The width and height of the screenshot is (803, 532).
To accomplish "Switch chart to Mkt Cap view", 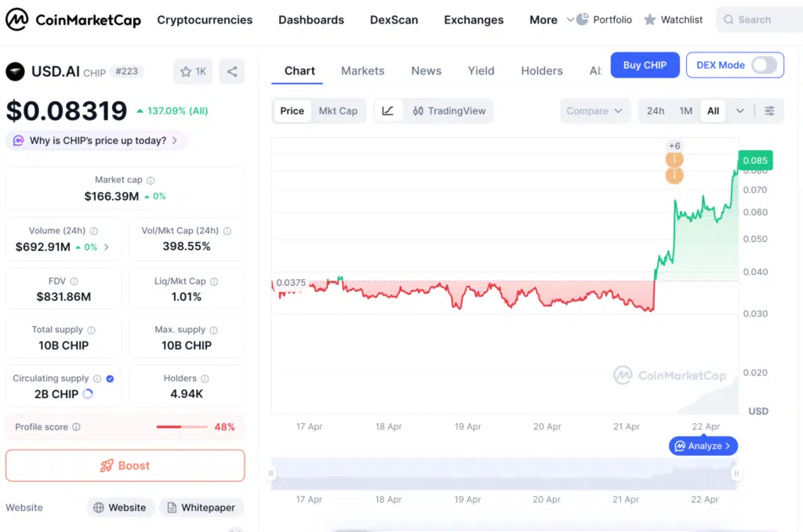I will (338, 110).
